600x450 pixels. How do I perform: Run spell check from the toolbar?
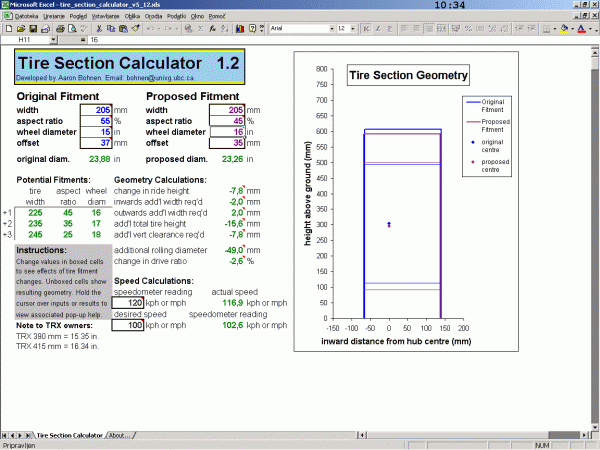[84, 28]
